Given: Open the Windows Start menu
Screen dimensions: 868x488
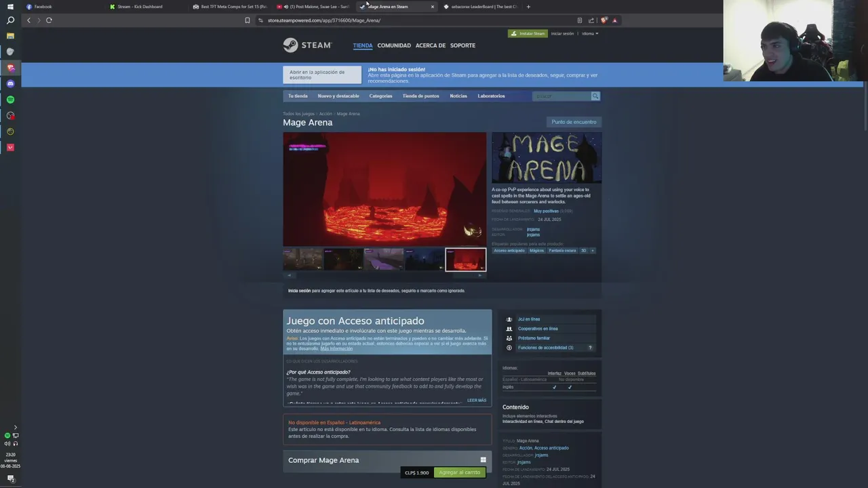Looking at the screenshot, I should (x=10, y=7).
